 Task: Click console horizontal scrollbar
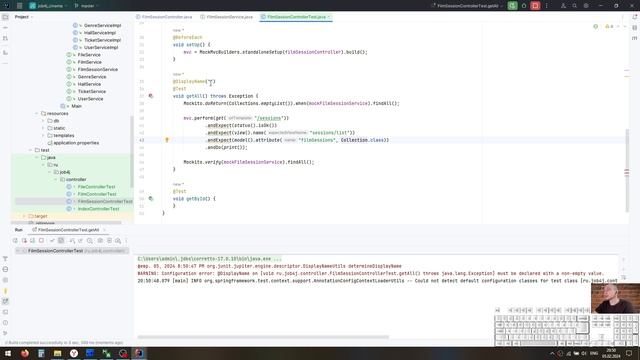[263, 337]
